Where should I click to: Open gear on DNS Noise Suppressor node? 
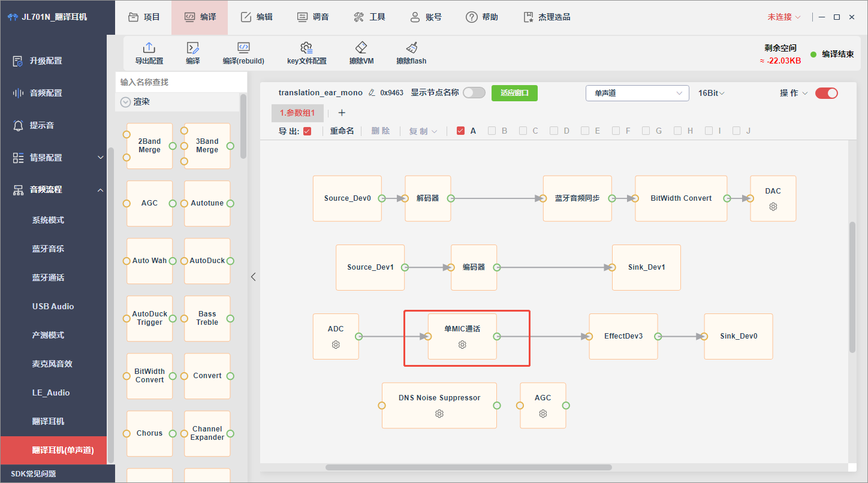439,413
